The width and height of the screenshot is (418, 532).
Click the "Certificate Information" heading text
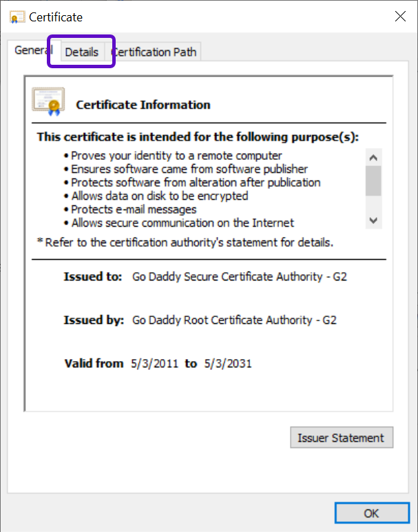(143, 105)
